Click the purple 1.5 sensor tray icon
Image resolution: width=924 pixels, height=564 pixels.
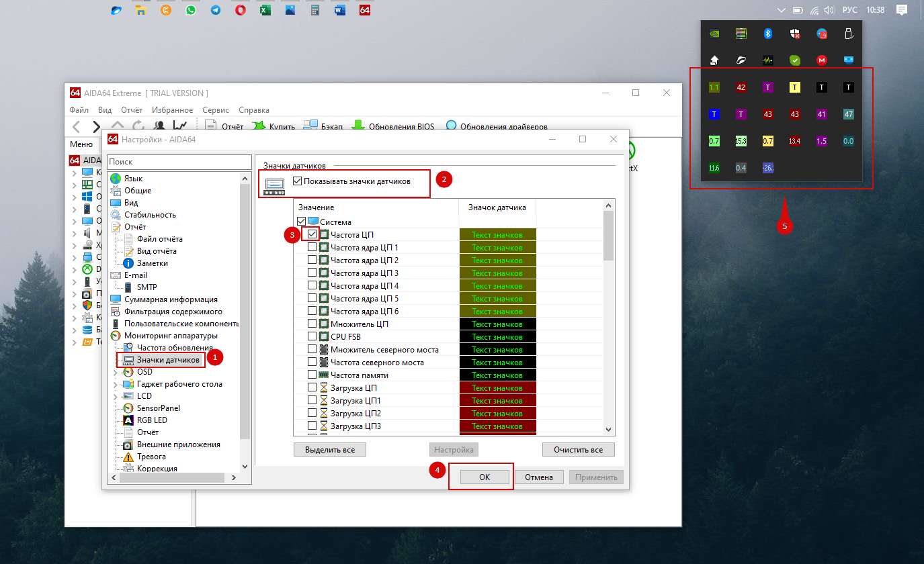coord(822,141)
